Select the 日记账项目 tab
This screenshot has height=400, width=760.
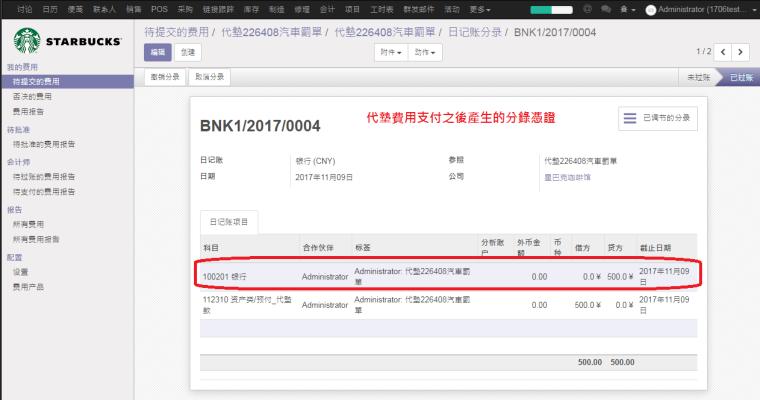pyautogui.click(x=229, y=222)
